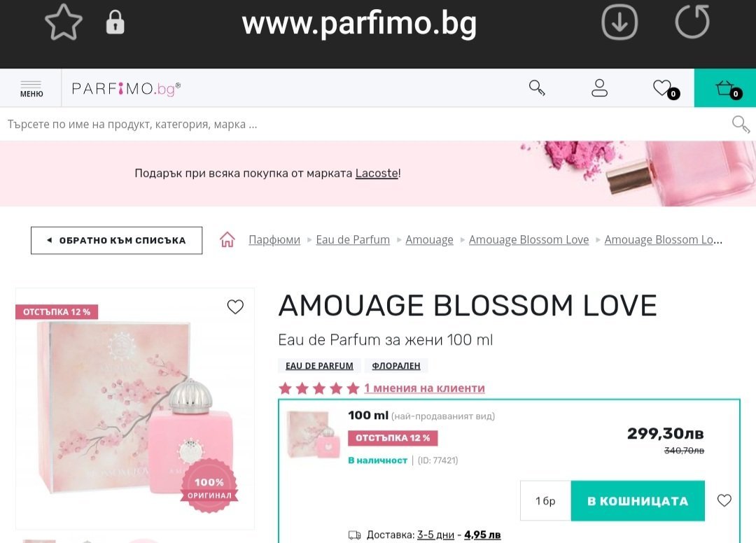
Task: View site security via the lock icon
Action: coord(115,22)
